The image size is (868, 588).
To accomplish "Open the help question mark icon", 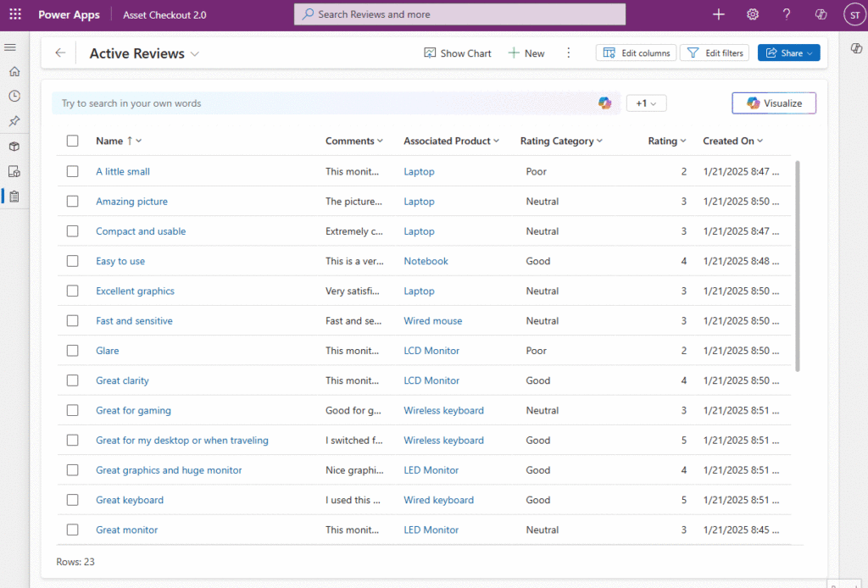I will [786, 14].
